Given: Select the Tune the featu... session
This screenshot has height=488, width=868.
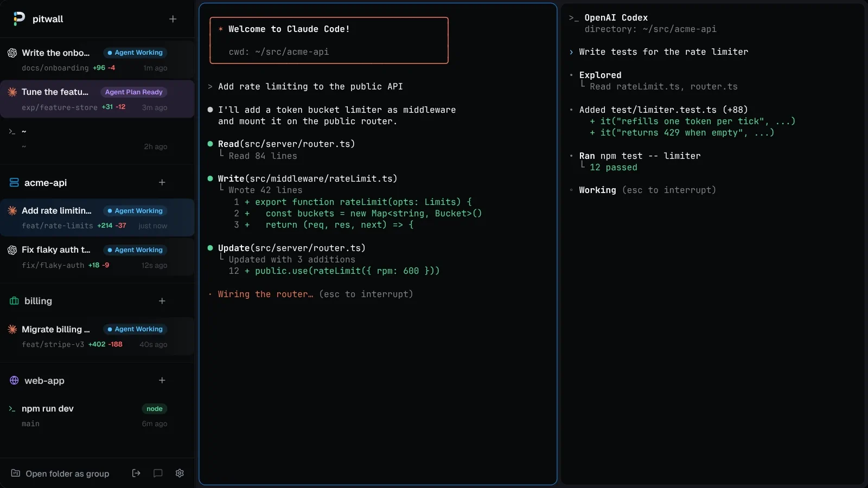Looking at the screenshot, I should pyautogui.click(x=98, y=99).
